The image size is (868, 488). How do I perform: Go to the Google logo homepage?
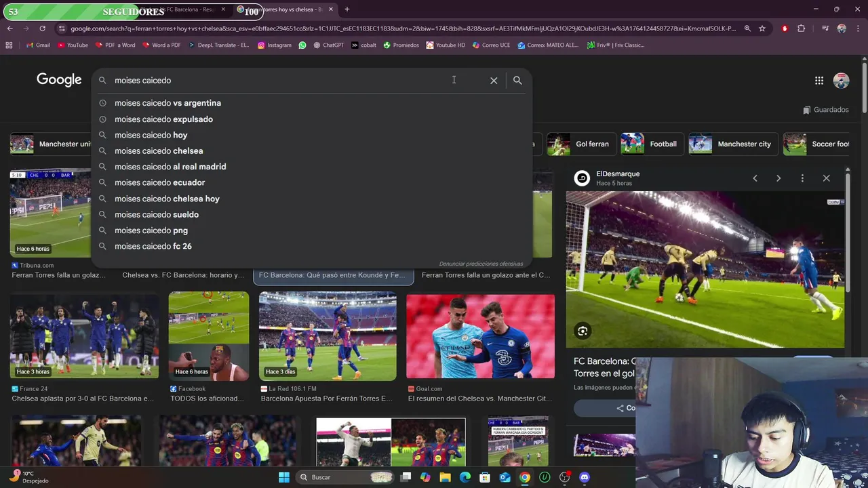[x=59, y=80]
